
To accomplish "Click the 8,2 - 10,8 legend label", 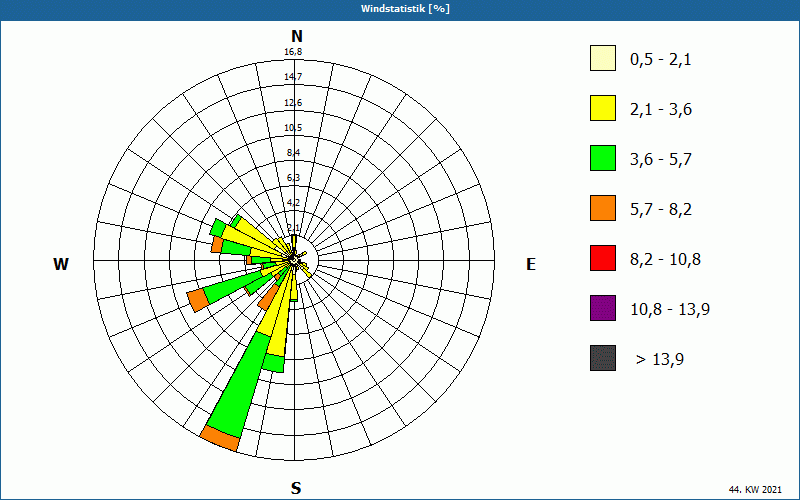I will tap(666, 260).
